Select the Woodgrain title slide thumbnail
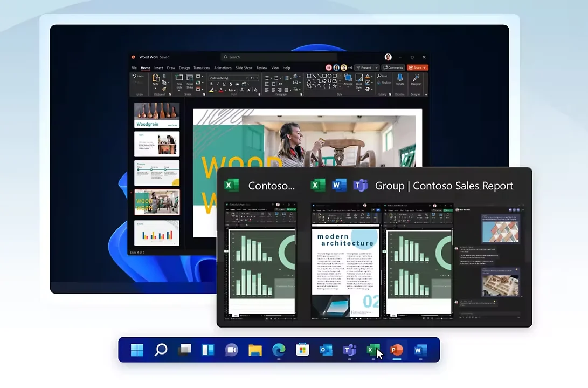Screen dimensions: 588x388 (157, 115)
